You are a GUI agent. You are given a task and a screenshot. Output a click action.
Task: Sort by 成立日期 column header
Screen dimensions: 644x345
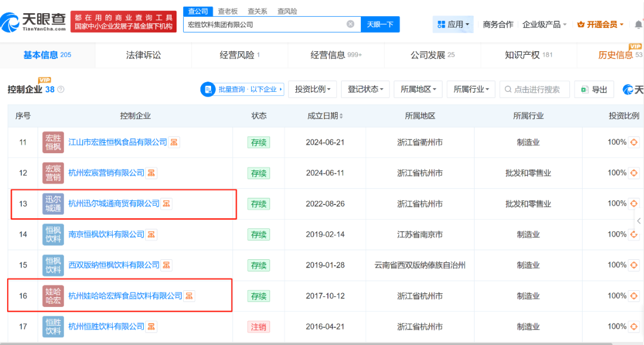pyautogui.click(x=325, y=116)
